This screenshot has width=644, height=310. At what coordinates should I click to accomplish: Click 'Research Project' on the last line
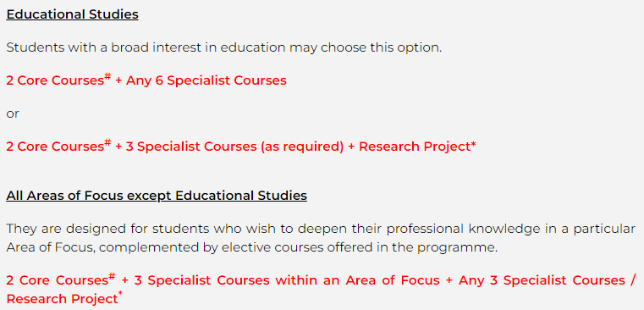[62, 299]
